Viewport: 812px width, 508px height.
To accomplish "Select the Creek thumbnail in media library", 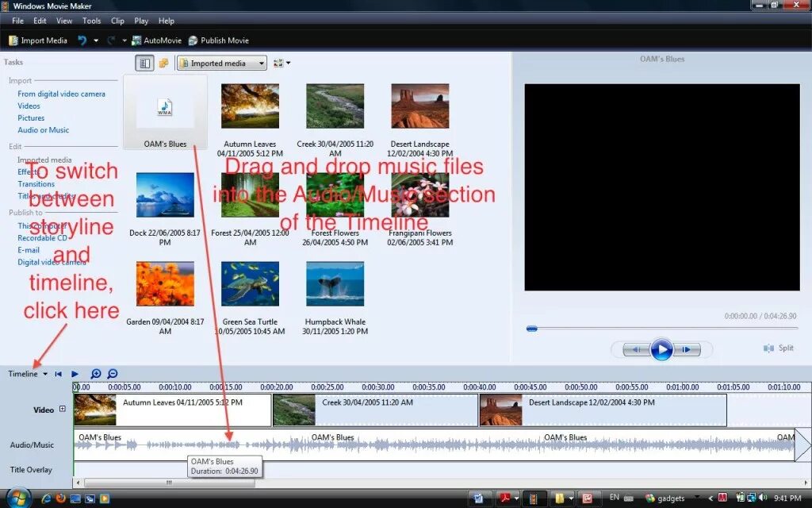I will pyautogui.click(x=335, y=106).
